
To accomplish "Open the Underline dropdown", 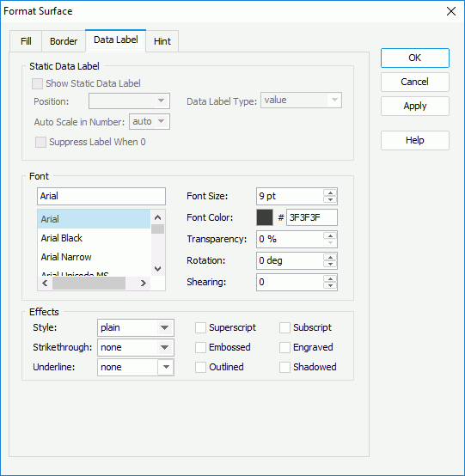I will 136,367.
